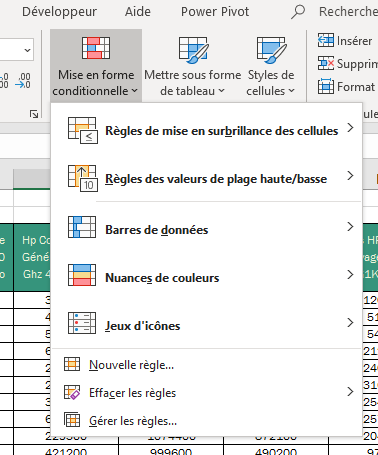Collapse the Mise en forme conditionnelle button
This screenshot has width=378, height=455.
point(96,66)
